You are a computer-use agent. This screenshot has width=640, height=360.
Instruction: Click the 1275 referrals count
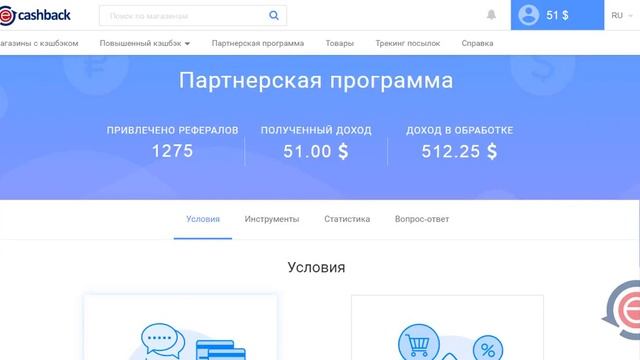[x=172, y=151]
